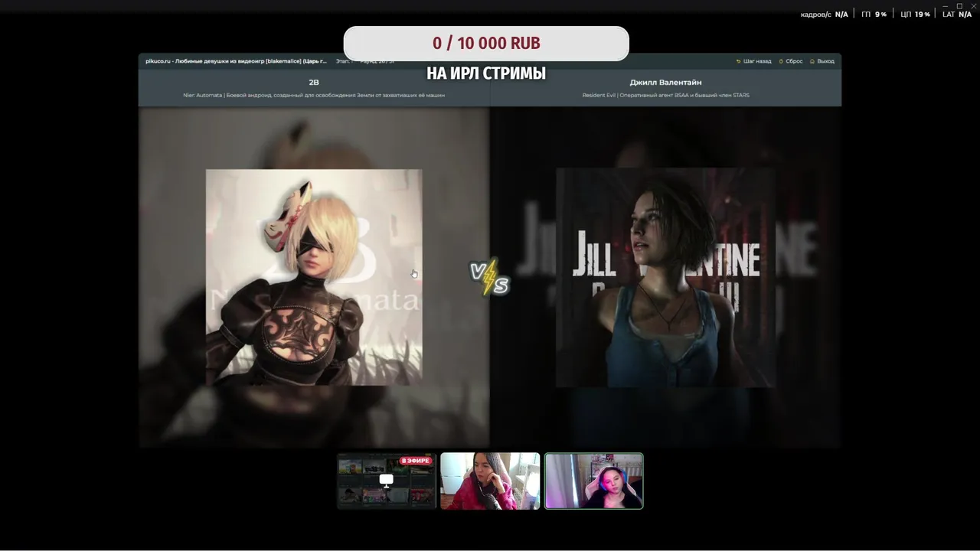Click the 'В ЭФИРЕ' live badge
This screenshot has height=551, width=980.
416,461
